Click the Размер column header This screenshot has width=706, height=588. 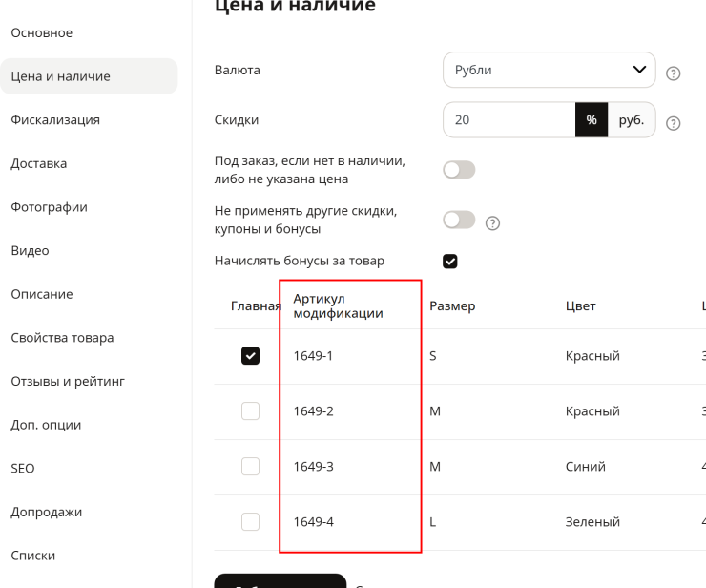point(452,306)
